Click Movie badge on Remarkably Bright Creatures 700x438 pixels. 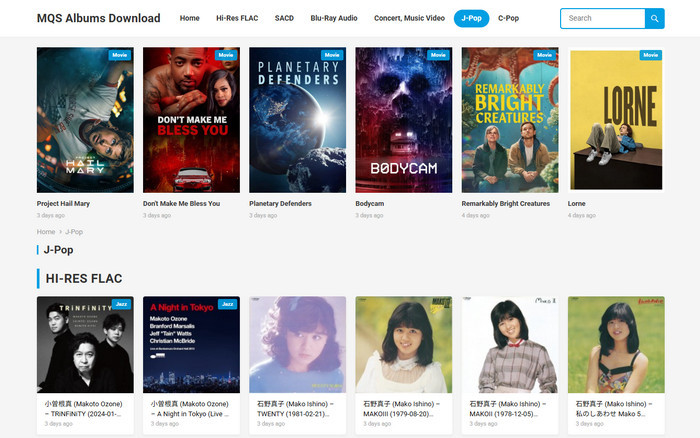point(545,55)
